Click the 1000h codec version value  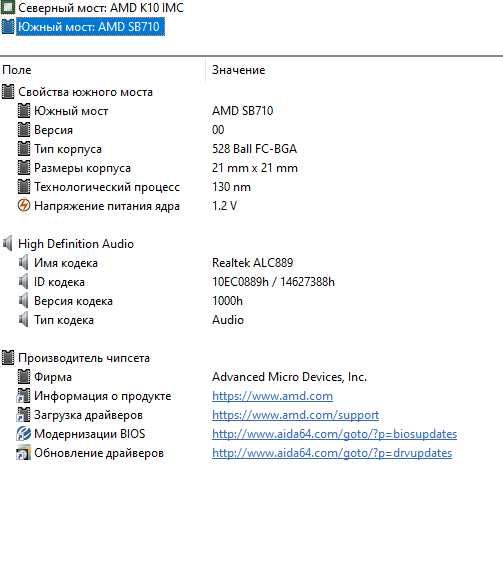(x=227, y=301)
